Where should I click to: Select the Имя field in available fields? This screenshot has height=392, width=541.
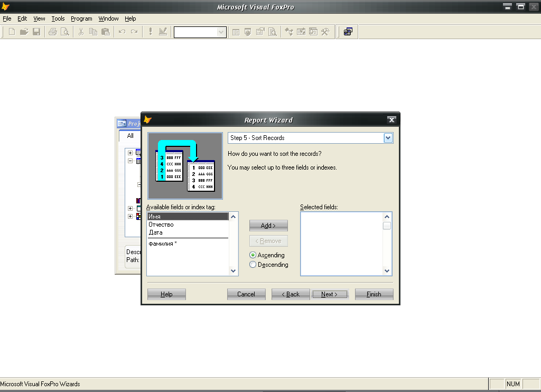[188, 217]
